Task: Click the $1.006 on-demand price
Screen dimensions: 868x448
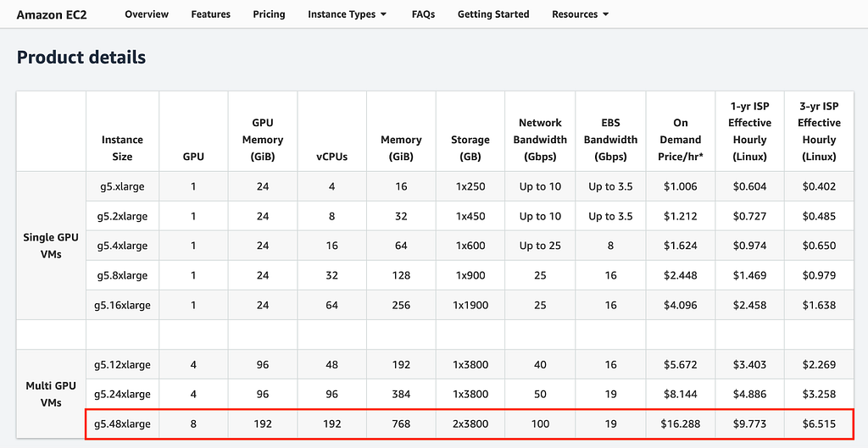Action: (x=681, y=186)
